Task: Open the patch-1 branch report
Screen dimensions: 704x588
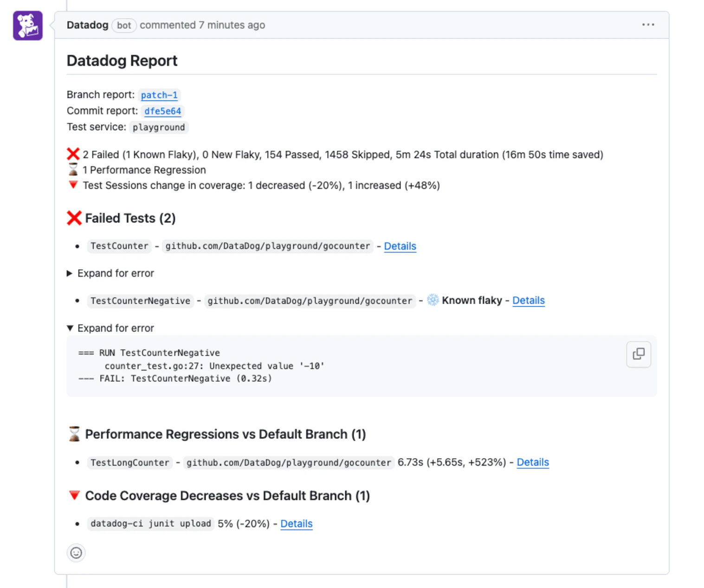Action: point(159,95)
